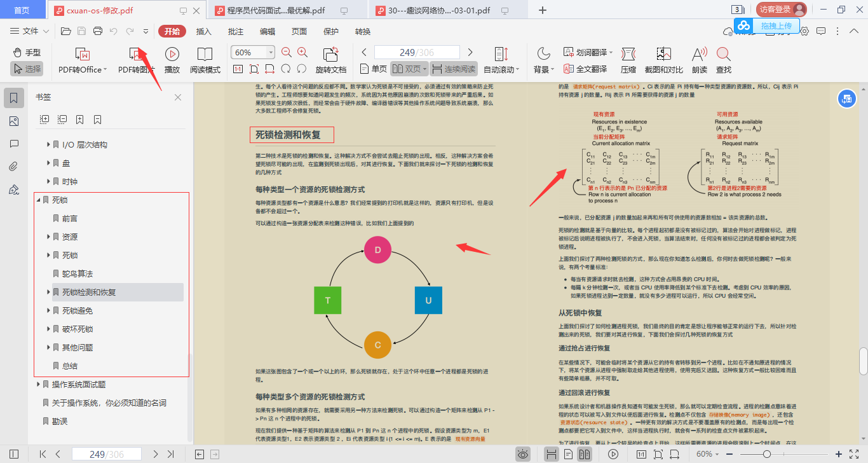Click the 访客登录 login button

pyautogui.click(x=782, y=10)
